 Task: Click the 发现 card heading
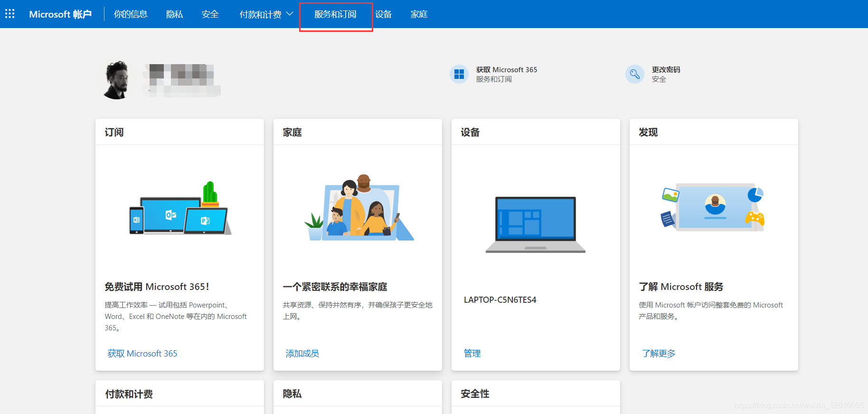pyautogui.click(x=648, y=132)
